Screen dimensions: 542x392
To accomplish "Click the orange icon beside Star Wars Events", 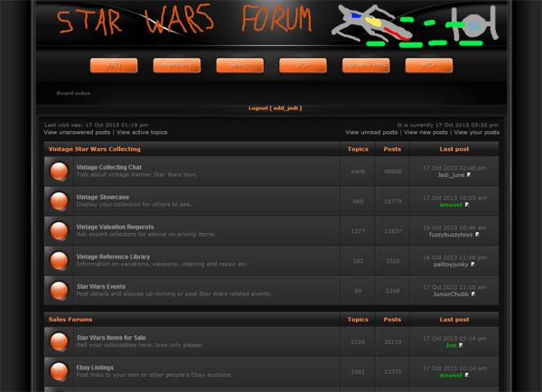I will point(59,290).
